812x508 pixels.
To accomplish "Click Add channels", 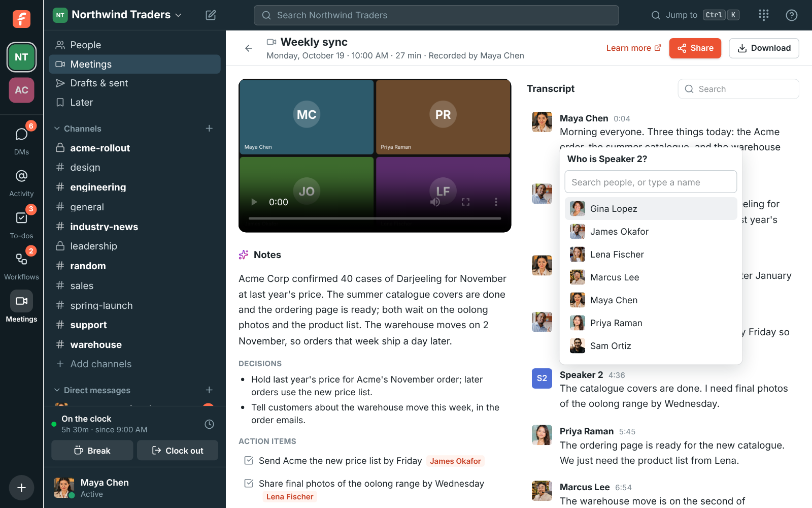I will pos(134,364).
